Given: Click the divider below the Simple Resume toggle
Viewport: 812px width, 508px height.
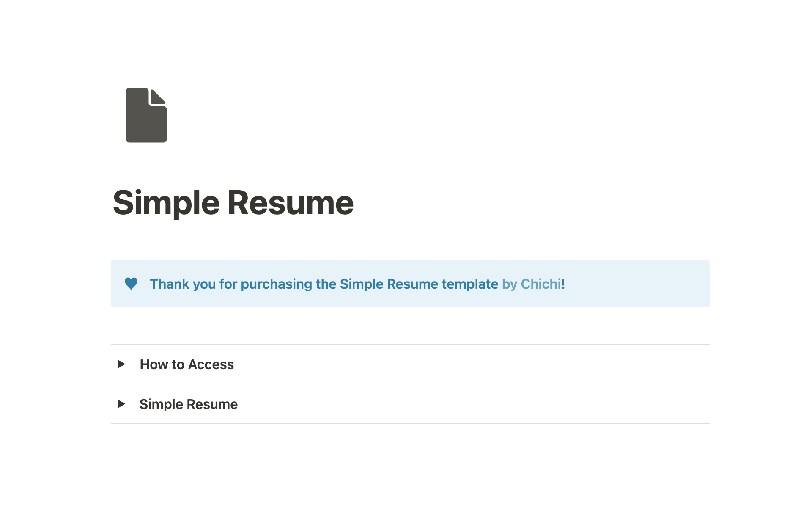Looking at the screenshot, I should [410, 424].
